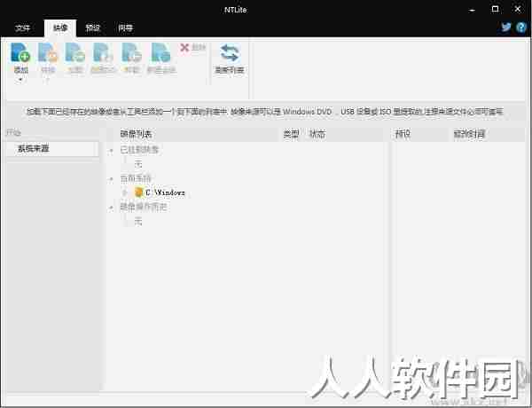Click the Refresh list (刷新列表) arrows icon
The width and height of the screenshot is (532, 408).
[230, 53]
